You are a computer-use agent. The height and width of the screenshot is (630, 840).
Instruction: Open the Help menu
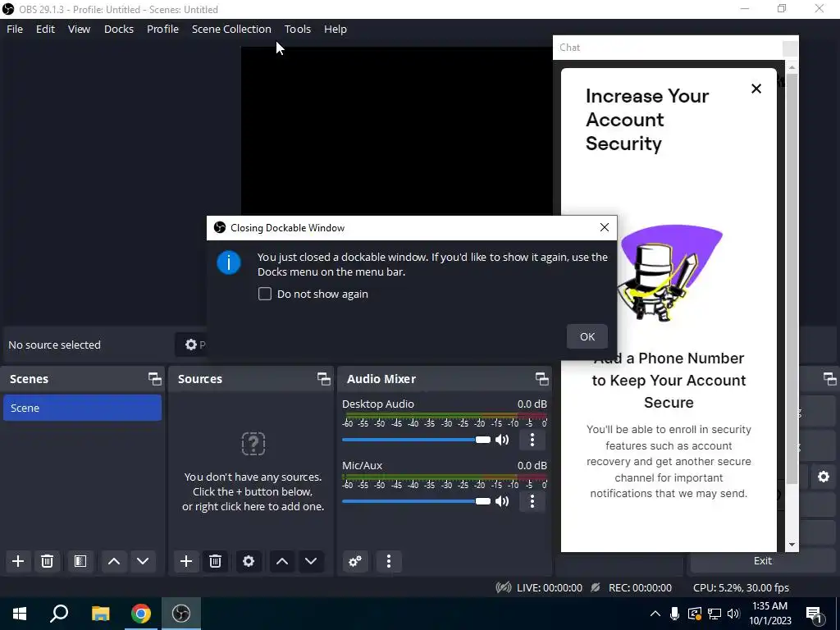336,29
